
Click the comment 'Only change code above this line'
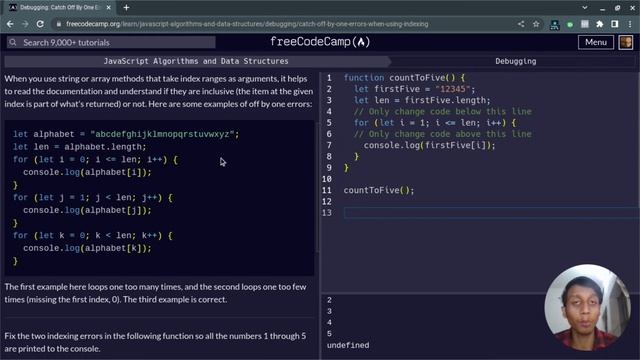tap(443, 134)
